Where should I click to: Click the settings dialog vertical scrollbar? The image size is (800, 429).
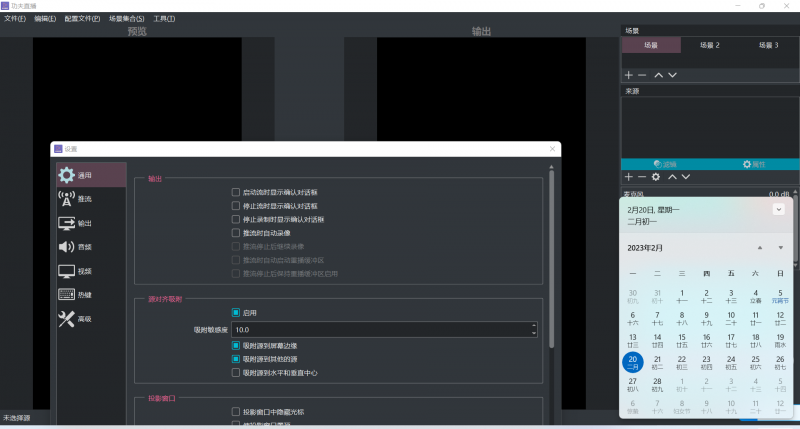pos(551,250)
